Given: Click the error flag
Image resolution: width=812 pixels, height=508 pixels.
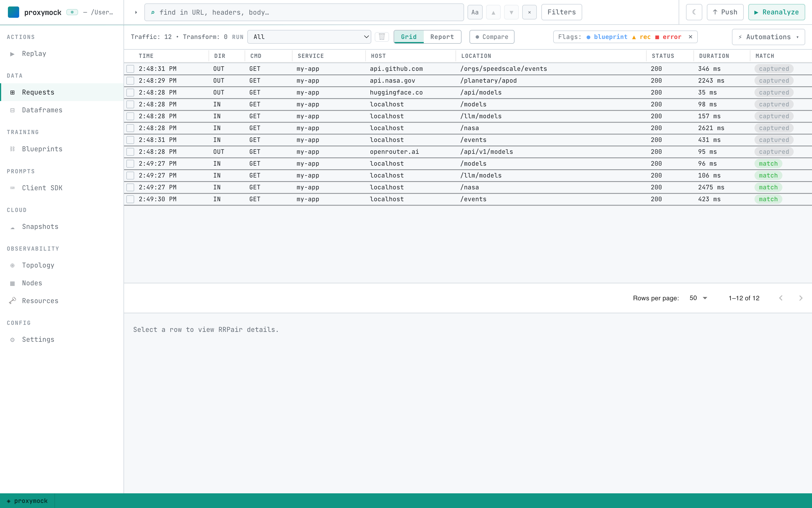Looking at the screenshot, I should coord(668,37).
